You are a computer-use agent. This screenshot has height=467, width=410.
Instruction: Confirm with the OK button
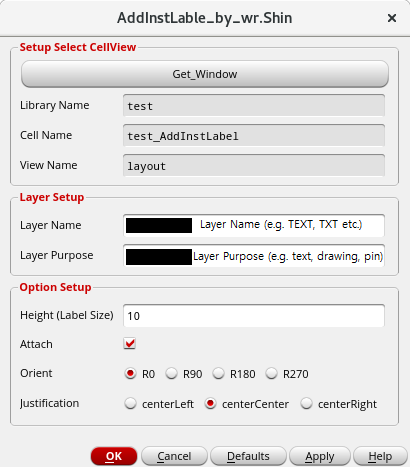point(114,456)
